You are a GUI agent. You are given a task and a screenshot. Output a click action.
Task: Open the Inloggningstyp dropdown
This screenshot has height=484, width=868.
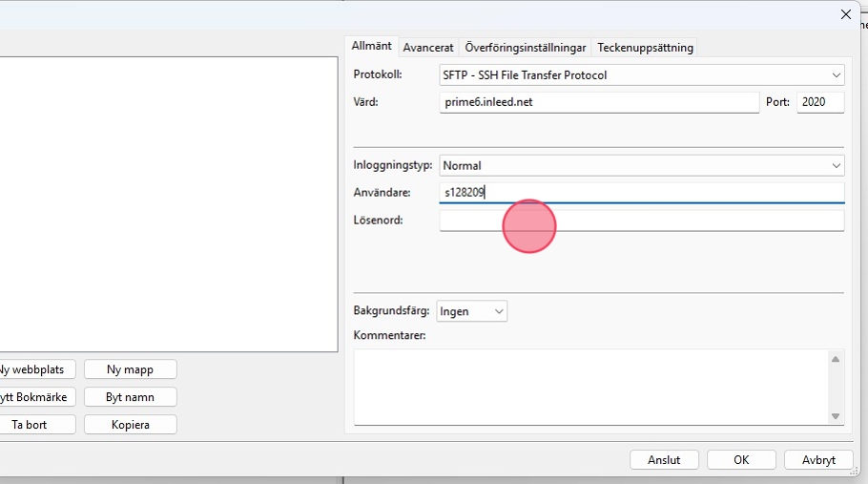click(641, 166)
